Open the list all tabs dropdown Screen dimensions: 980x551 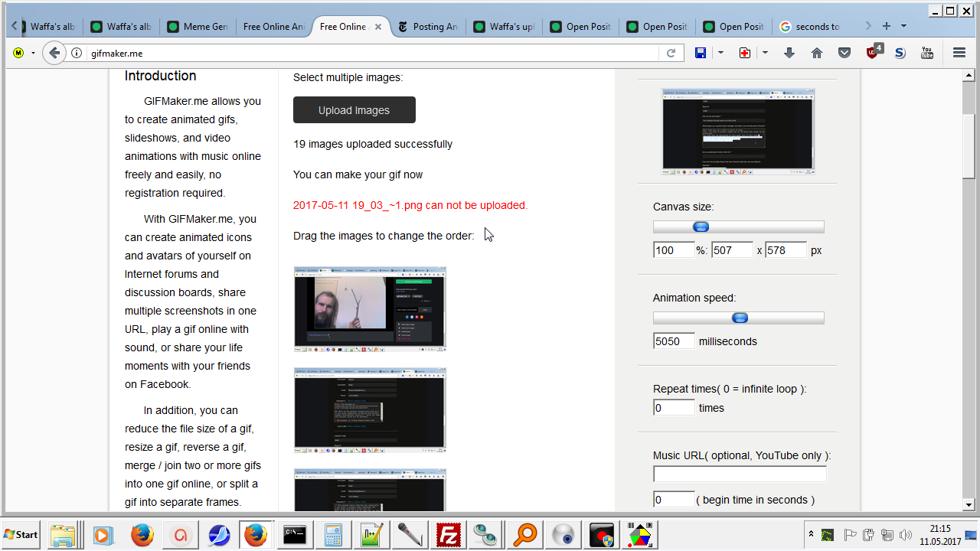click(x=903, y=26)
